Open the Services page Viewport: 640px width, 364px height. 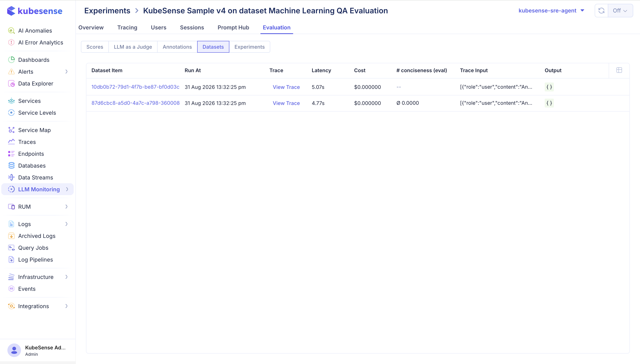pos(29,101)
